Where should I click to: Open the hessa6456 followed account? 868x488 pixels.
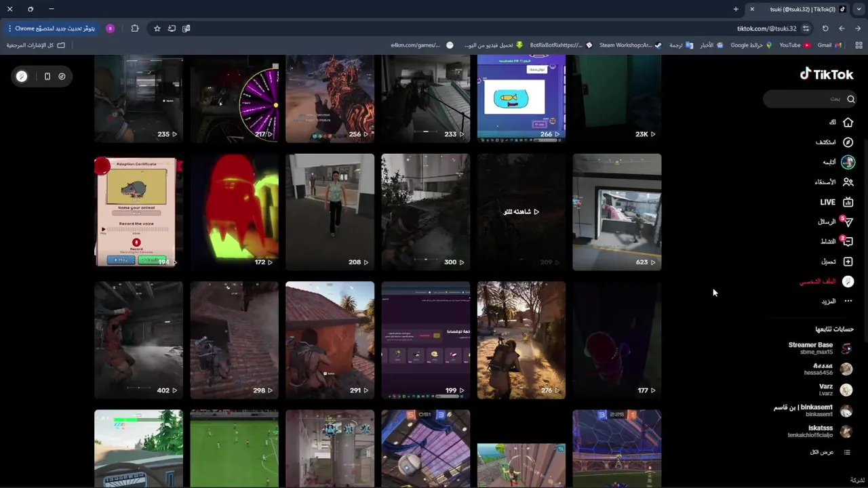tap(828, 369)
